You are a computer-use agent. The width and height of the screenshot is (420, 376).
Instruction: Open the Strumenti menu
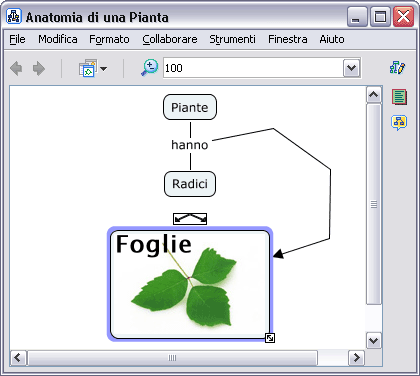232,39
